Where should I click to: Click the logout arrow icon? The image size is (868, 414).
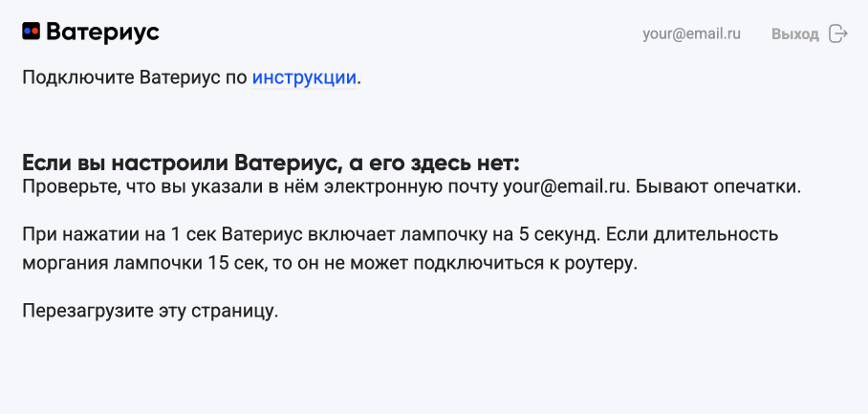[x=838, y=33]
